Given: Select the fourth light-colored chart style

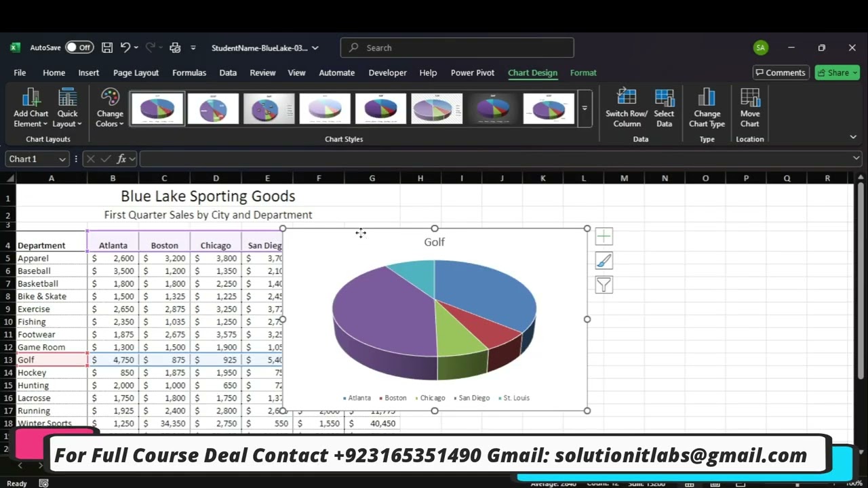Looking at the screenshot, I should (x=325, y=108).
